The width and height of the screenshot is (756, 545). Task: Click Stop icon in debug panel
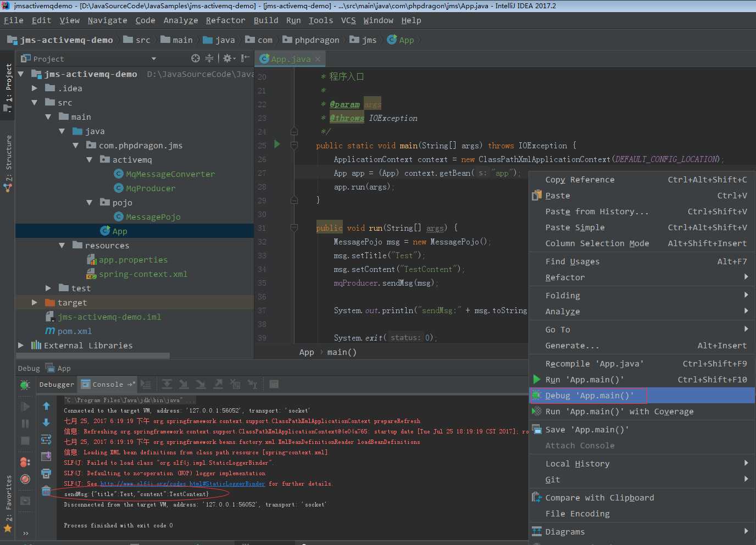[25, 441]
